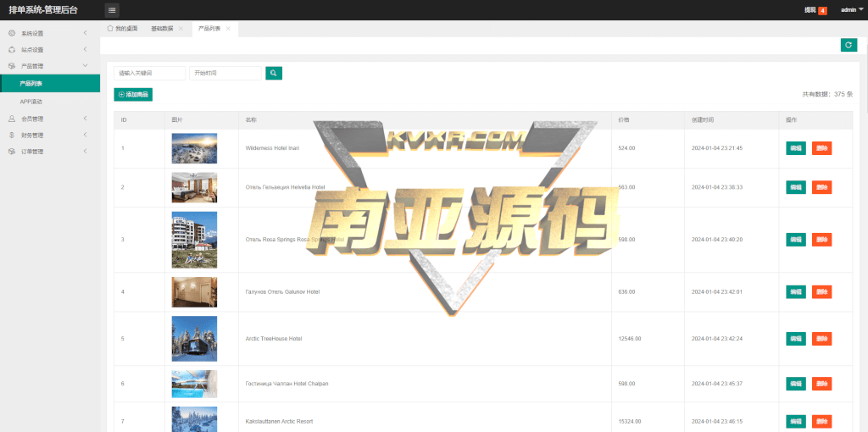Edit the Hotel Chalpan row
This screenshot has height=432, width=868.
coord(796,384)
